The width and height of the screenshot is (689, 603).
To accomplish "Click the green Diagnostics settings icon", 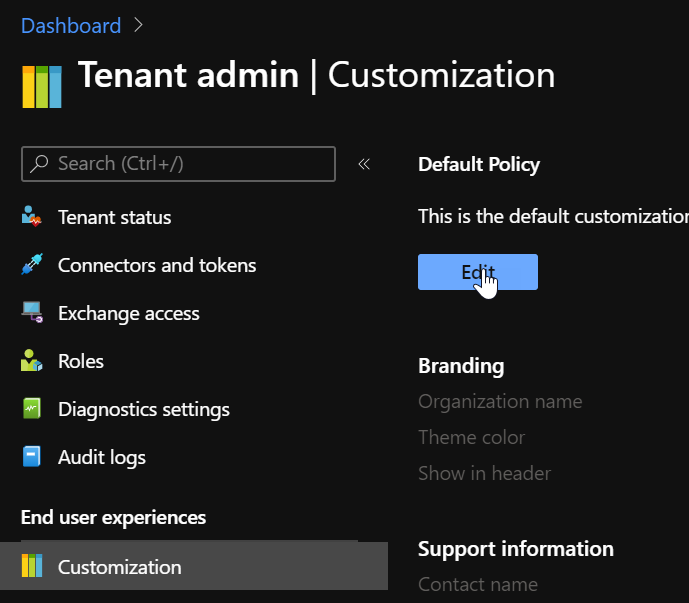I will point(32,409).
